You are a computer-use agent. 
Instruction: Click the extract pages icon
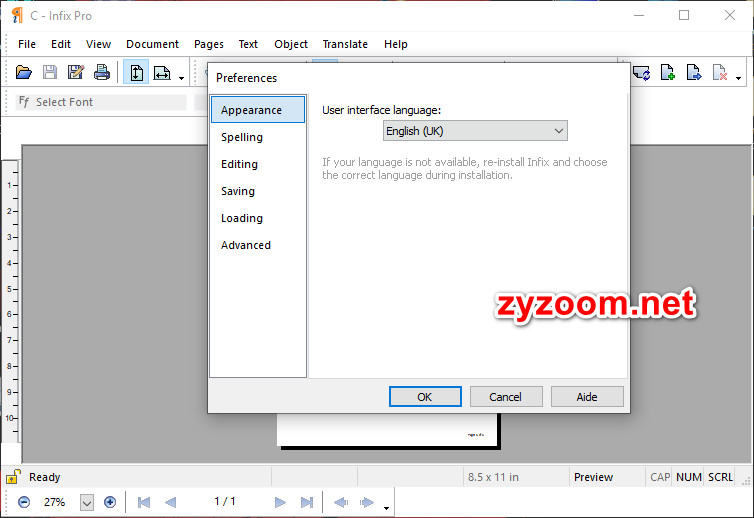[x=693, y=73]
